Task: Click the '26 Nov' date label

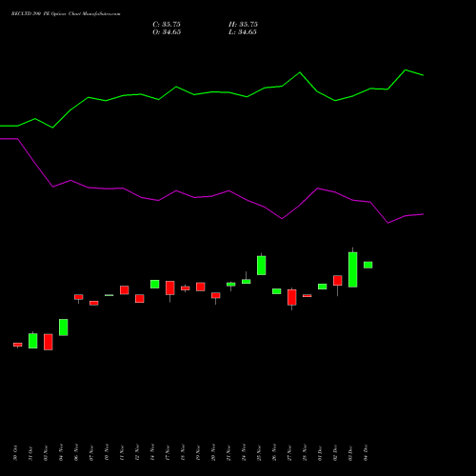Action: point(274,453)
